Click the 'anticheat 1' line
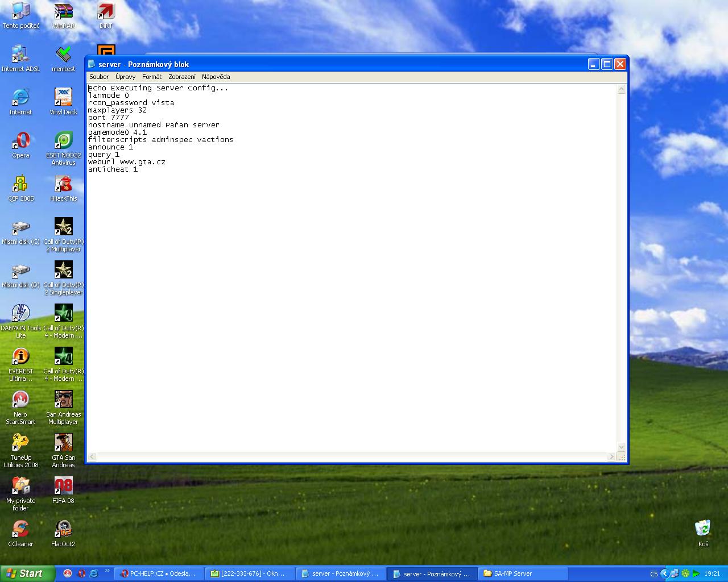Image resolution: width=728 pixels, height=582 pixels. pos(113,169)
